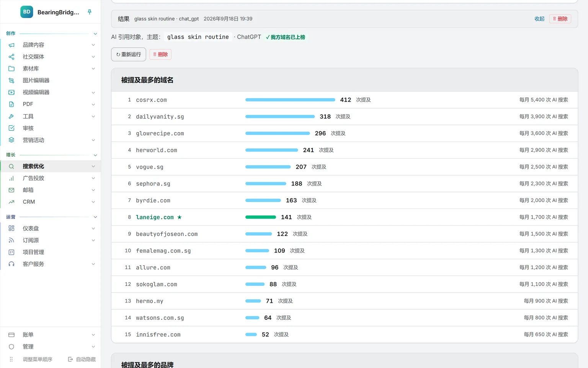Click the magnifier icon for 搜索优化
The image size is (588, 368).
point(11,166)
